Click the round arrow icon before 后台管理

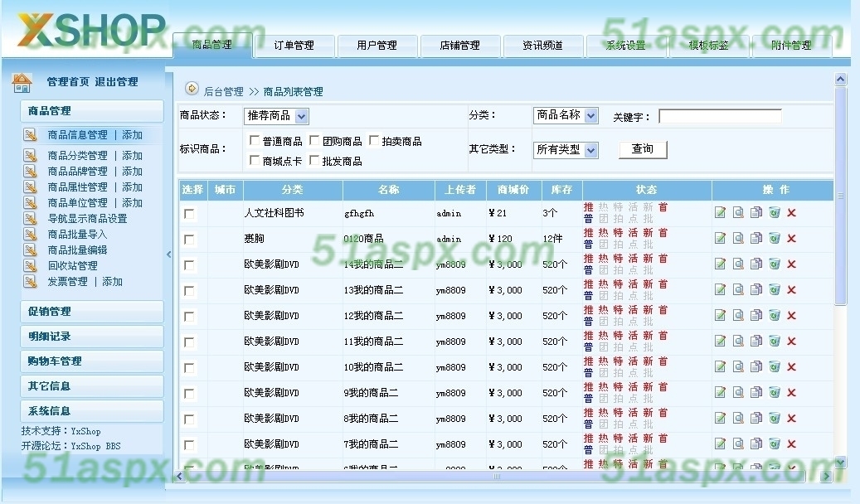(x=192, y=89)
